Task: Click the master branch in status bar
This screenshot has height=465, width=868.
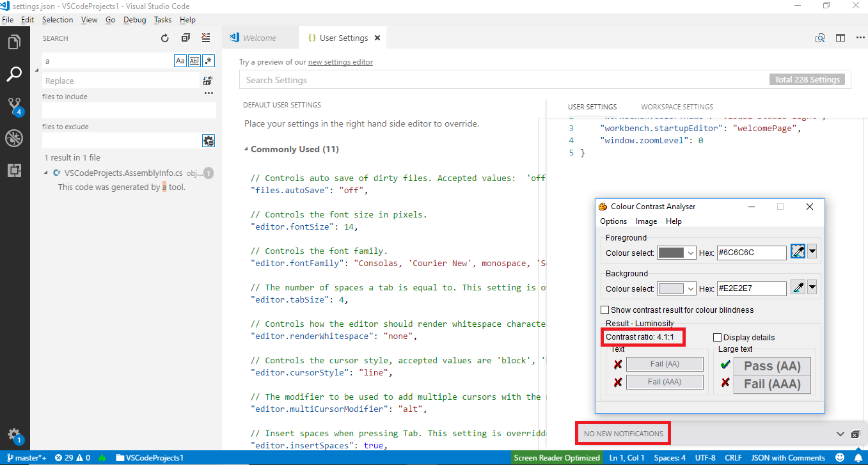Action: pos(26,458)
